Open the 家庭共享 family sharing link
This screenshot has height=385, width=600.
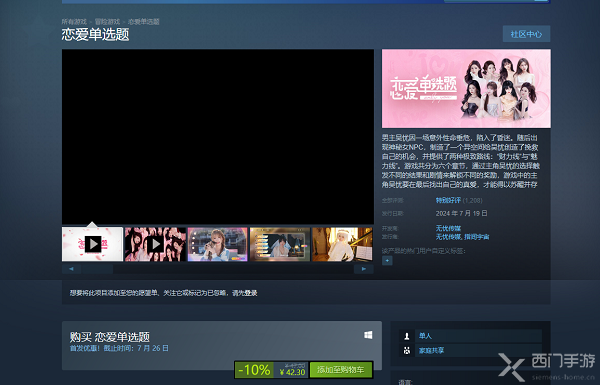pyautogui.click(x=431, y=350)
